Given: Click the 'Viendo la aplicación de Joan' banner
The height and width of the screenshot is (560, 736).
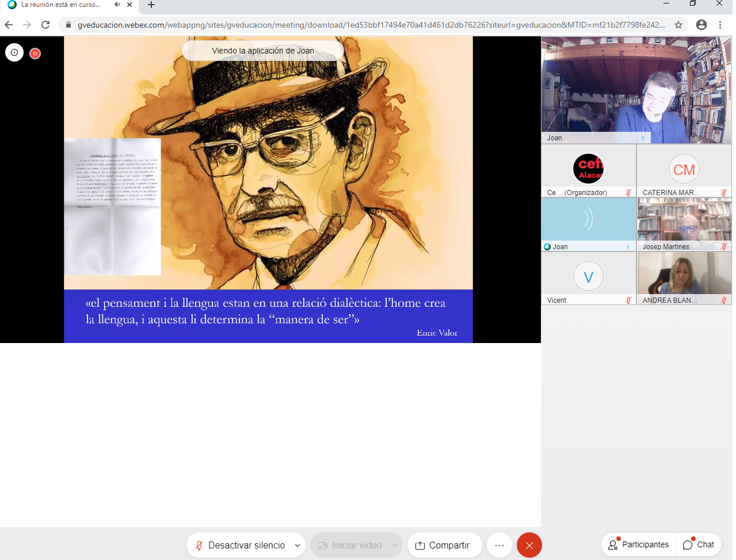Looking at the screenshot, I should coord(263,51).
